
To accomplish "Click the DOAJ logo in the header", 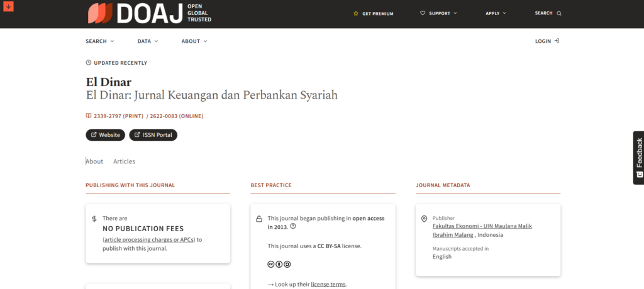I will [150, 13].
